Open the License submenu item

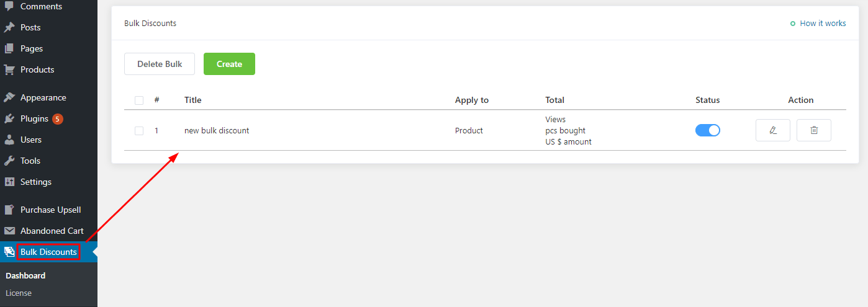pos(19,293)
